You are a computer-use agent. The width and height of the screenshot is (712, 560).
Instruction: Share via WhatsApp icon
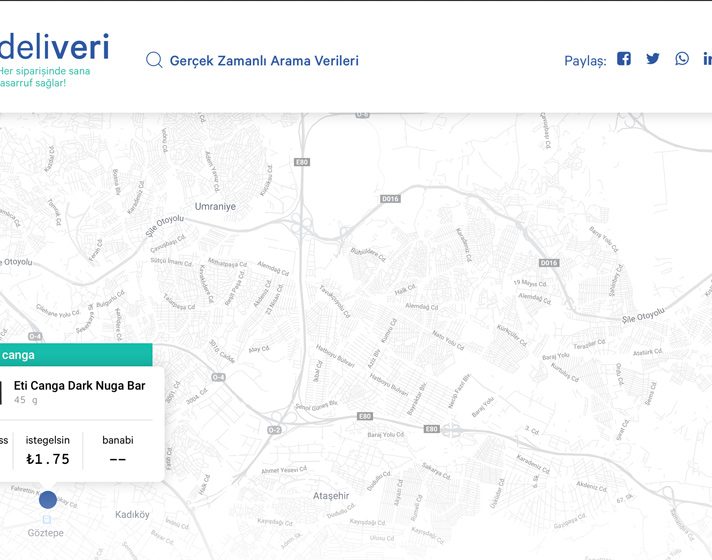pyautogui.click(x=682, y=59)
